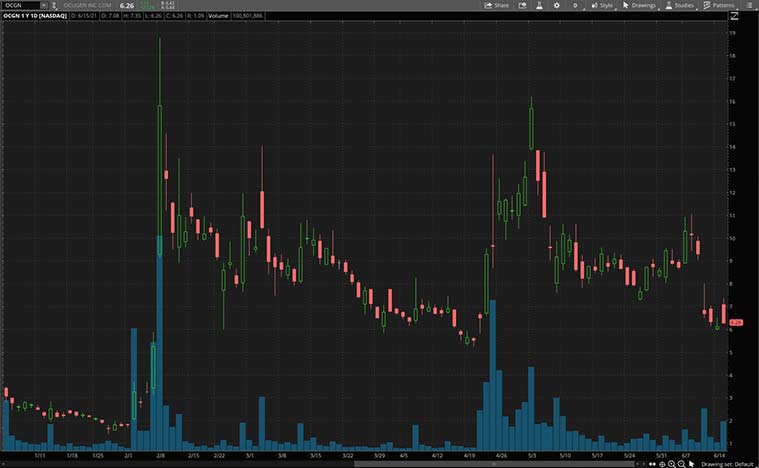759x468 pixels.
Task: Open the symbol dropdown arrow next to OCGN
Action: [x=44, y=5]
